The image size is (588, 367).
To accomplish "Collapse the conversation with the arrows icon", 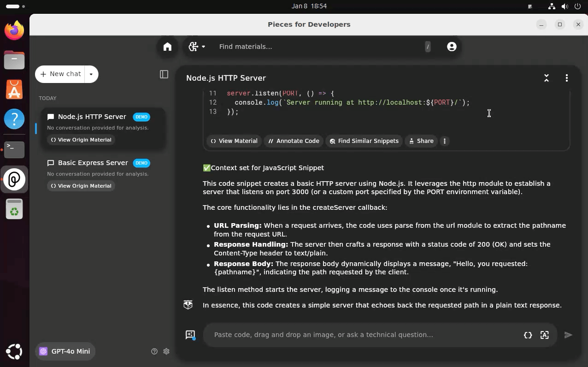I will click(x=547, y=78).
